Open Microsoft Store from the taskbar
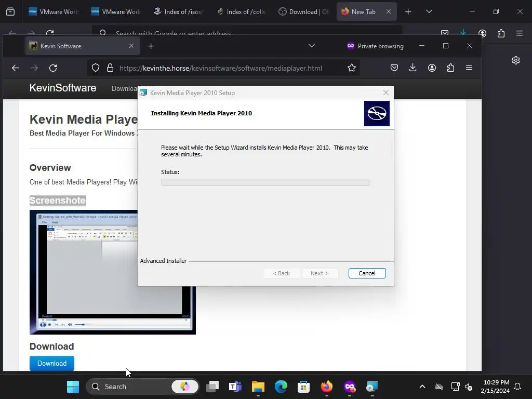532x399 pixels. 303,387
